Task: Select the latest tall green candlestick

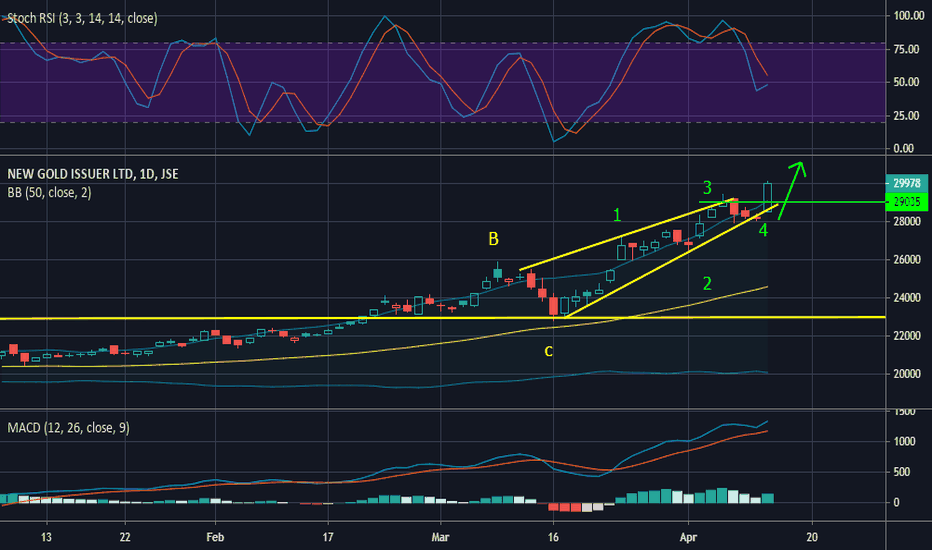Action: click(x=767, y=197)
